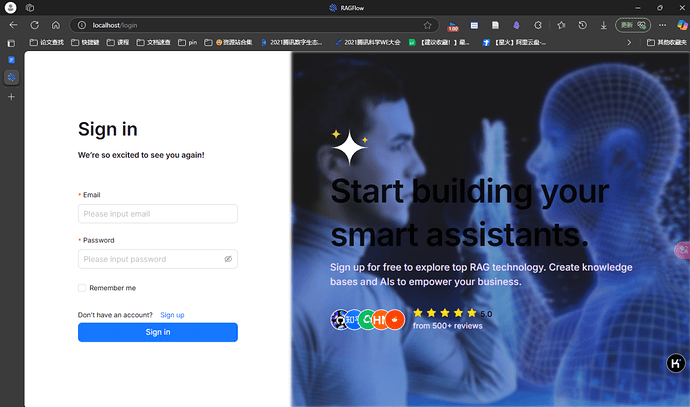Click into the Password input field
The image size is (690, 407).
tap(150, 259)
